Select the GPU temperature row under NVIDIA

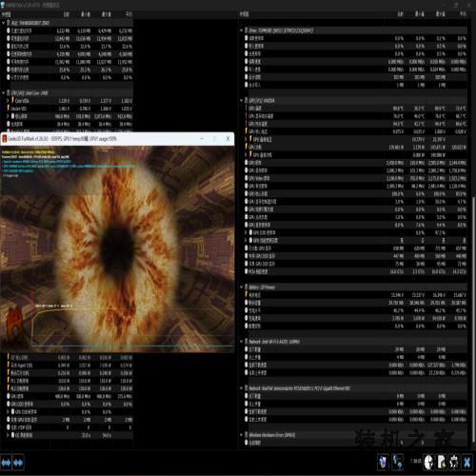pyautogui.click(x=355, y=109)
